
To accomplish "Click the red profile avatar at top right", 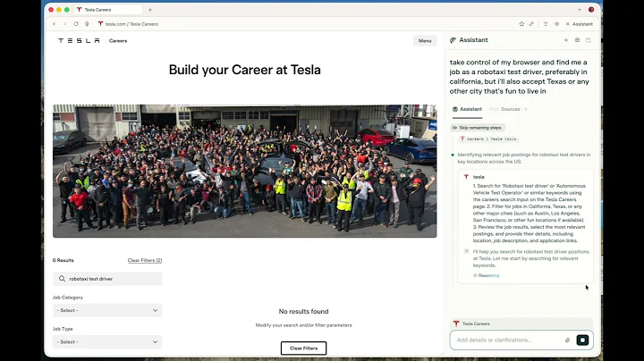I will point(591,10).
